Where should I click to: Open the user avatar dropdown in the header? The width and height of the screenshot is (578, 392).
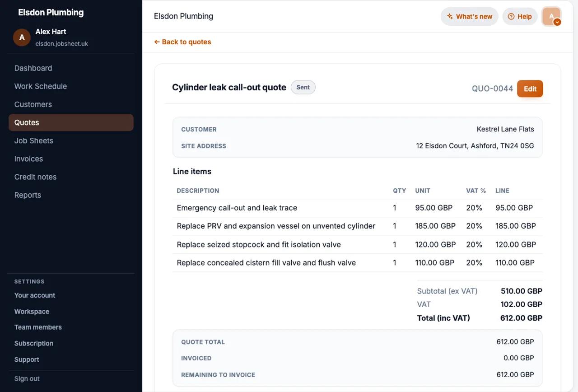click(551, 16)
